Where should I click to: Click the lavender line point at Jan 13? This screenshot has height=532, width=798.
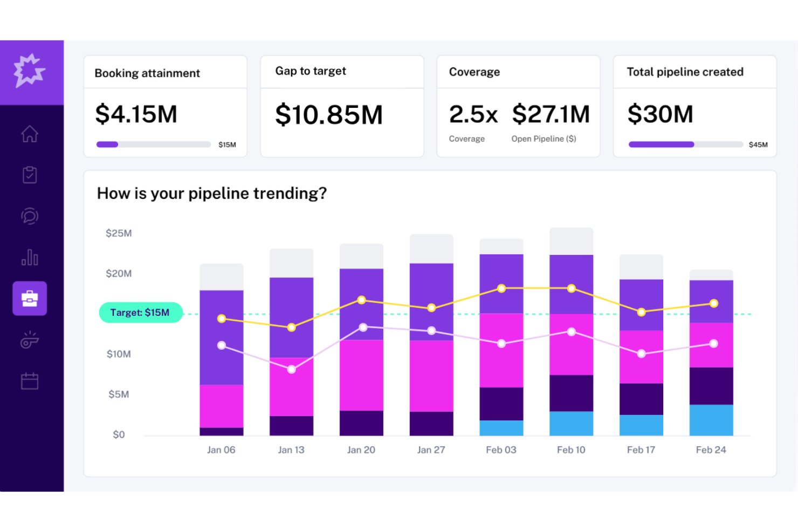[x=292, y=369]
